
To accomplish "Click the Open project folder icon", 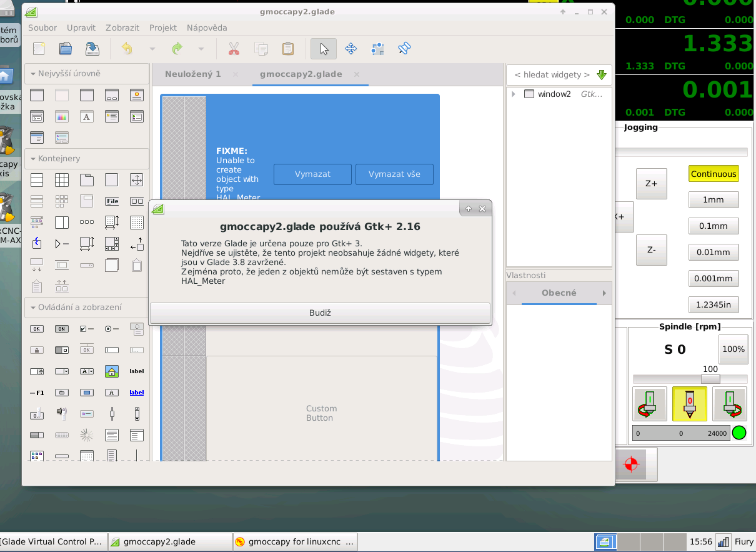I will pyautogui.click(x=66, y=49).
